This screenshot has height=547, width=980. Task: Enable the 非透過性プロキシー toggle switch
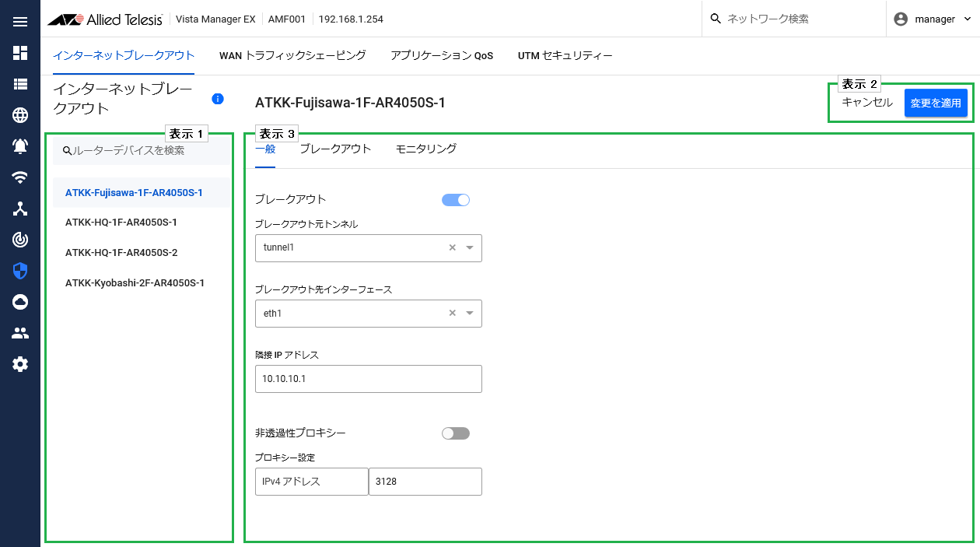click(x=456, y=433)
